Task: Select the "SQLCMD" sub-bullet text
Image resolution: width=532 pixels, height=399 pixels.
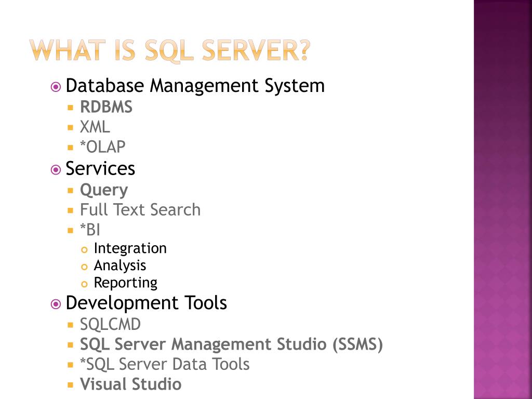Action: pos(110,324)
